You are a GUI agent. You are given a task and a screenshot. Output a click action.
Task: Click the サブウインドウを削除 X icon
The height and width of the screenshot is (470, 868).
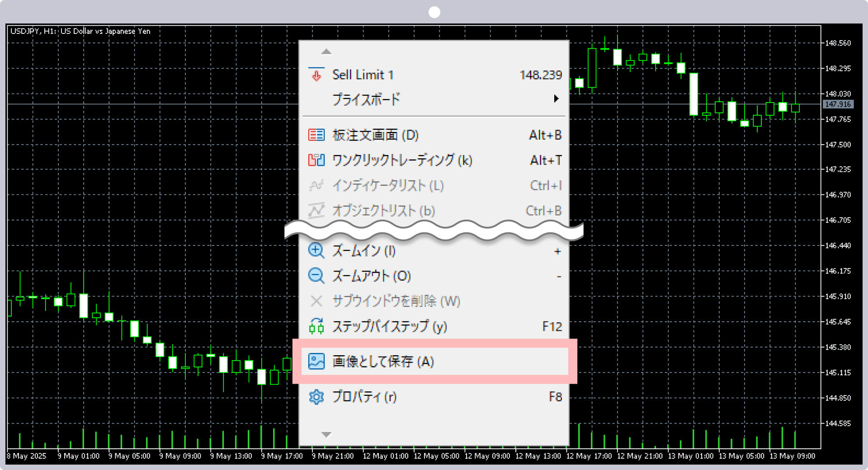pos(317,301)
